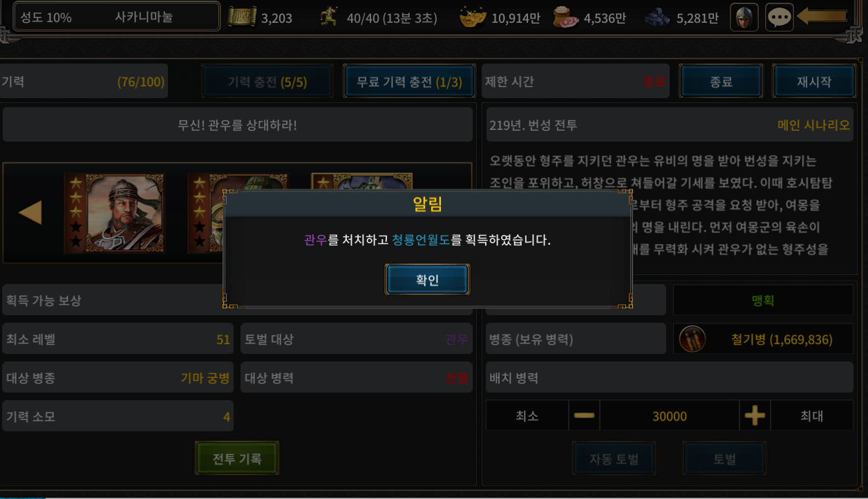
Task: Click the food supplies icon by 4,536만
Action: (x=566, y=17)
